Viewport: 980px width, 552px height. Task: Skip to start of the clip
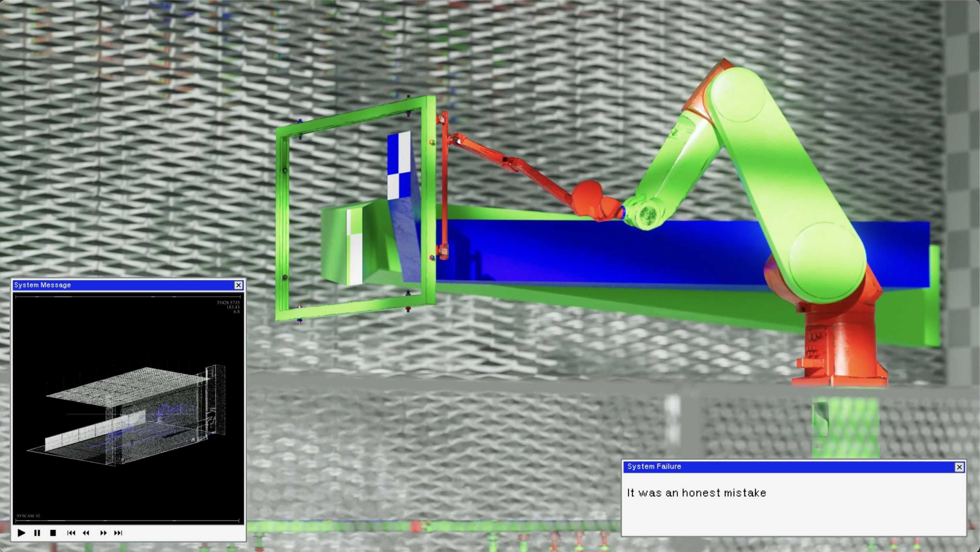click(71, 533)
